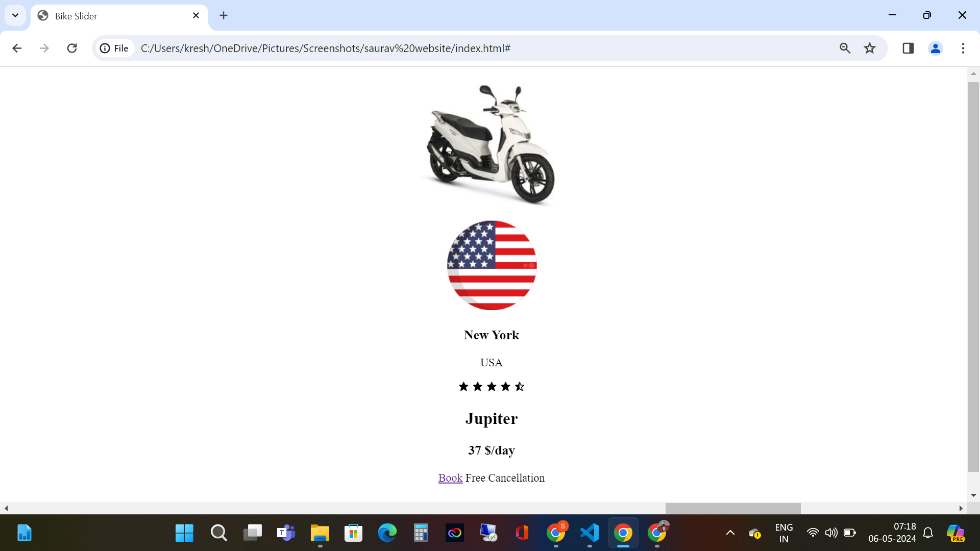Bookmark this tab with star icon

(870, 48)
